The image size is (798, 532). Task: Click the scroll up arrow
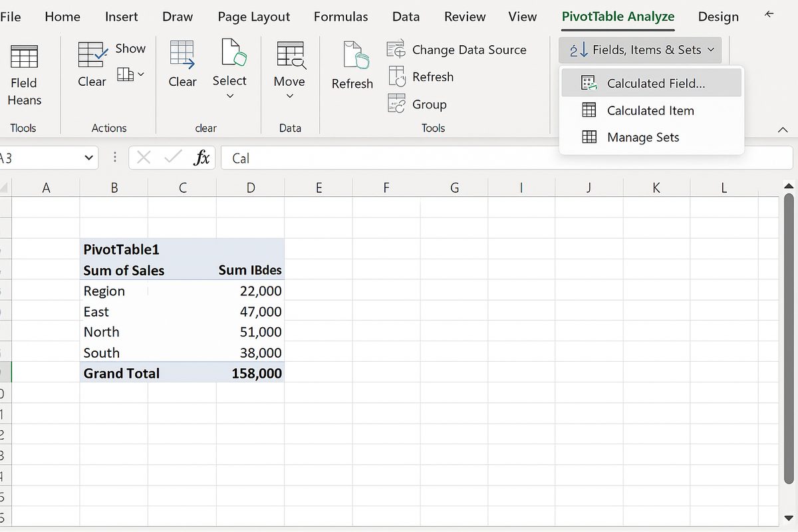point(789,186)
